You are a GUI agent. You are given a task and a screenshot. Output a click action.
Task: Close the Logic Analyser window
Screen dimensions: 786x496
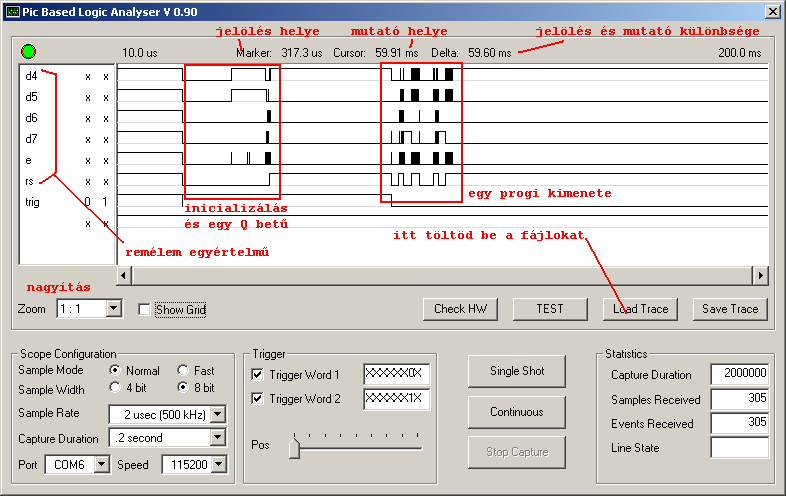[772, 12]
